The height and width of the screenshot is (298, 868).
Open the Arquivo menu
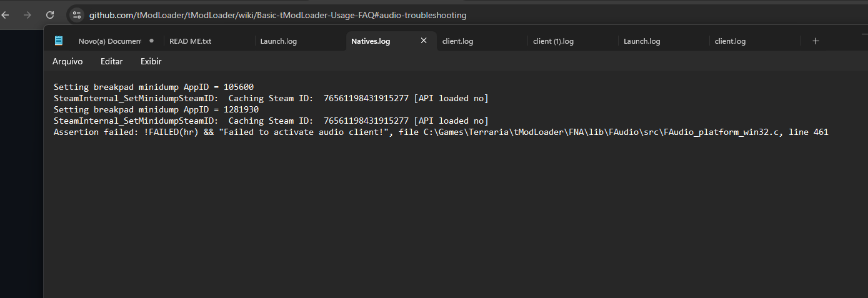[x=67, y=61]
